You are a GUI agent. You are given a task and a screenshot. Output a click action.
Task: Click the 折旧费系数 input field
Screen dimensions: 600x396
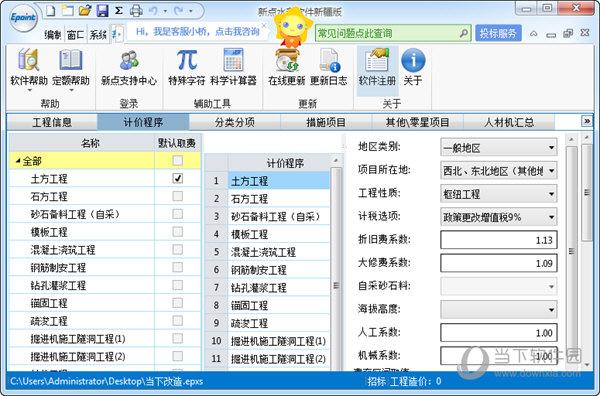[499, 240]
